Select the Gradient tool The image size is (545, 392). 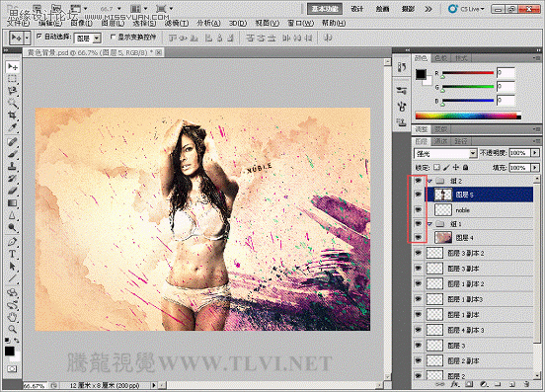pyautogui.click(x=13, y=203)
